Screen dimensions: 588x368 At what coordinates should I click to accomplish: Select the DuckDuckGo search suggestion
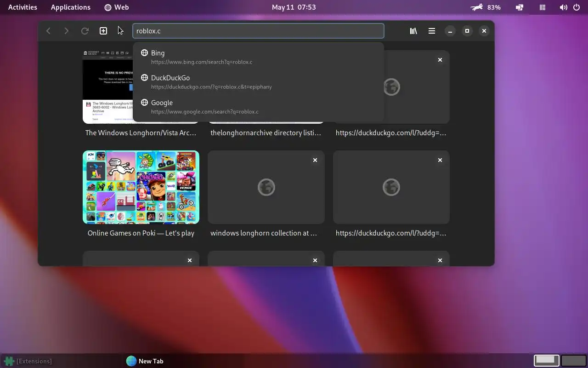click(258, 82)
